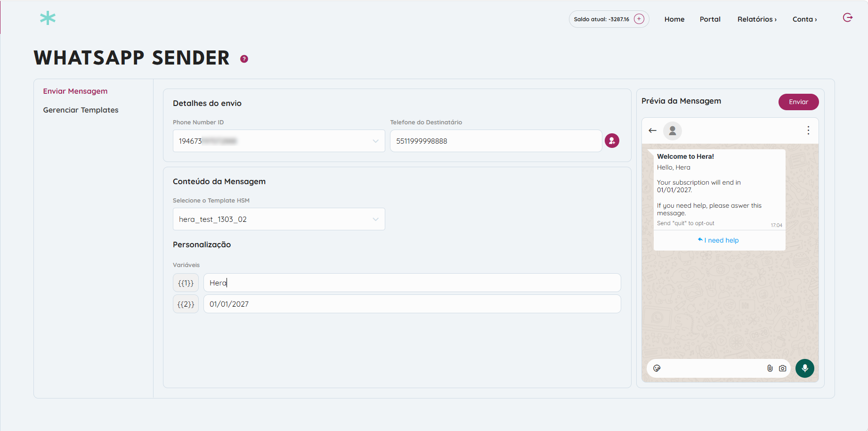Click the Selecione o Template HSM label
This screenshot has width=868, height=431.
point(211,200)
